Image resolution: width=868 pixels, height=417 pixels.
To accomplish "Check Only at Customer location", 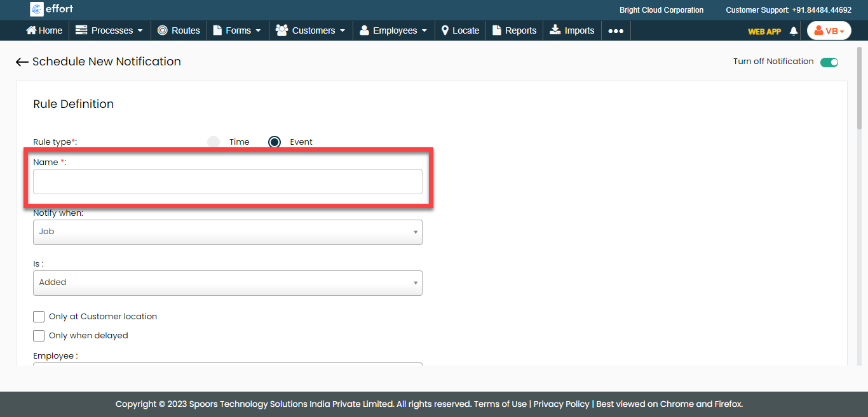I will coord(39,317).
